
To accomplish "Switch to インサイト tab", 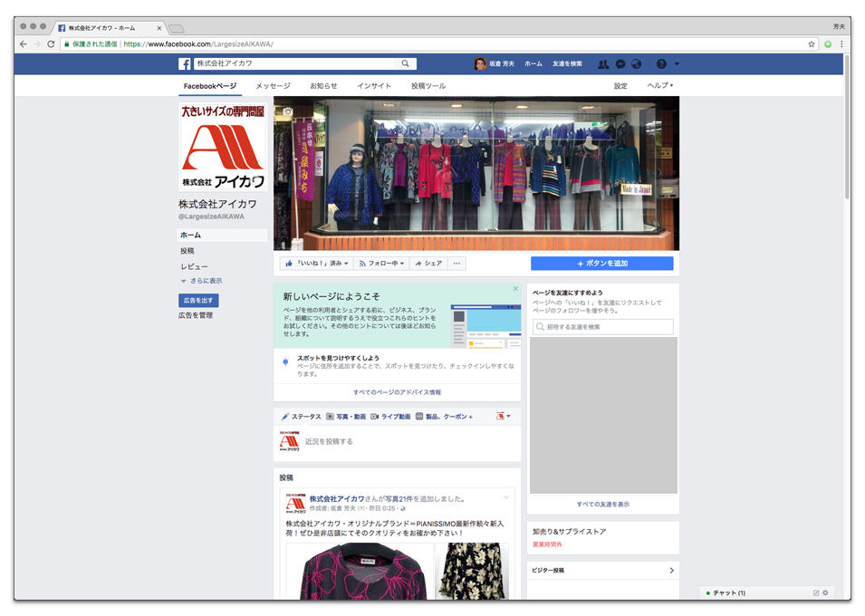I will coord(373,86).
